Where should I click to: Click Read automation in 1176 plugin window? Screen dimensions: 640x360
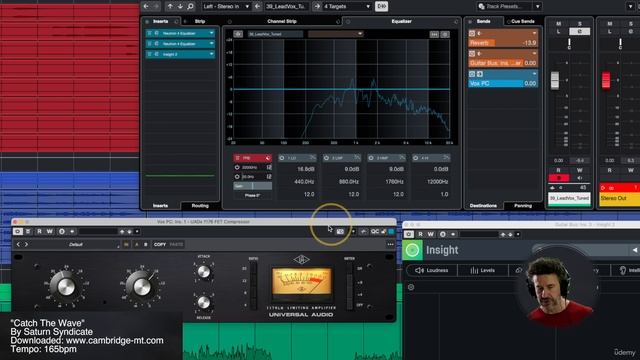coord(39,231)
